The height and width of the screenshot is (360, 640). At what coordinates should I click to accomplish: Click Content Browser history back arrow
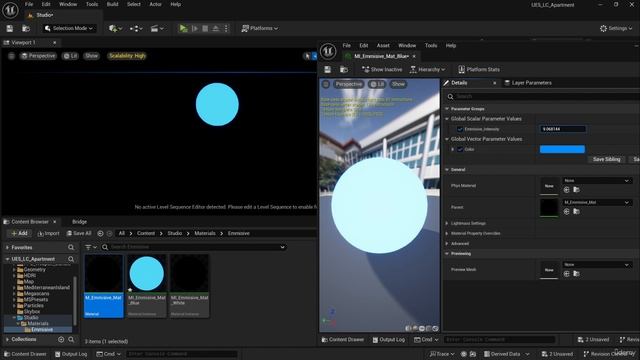100,233
